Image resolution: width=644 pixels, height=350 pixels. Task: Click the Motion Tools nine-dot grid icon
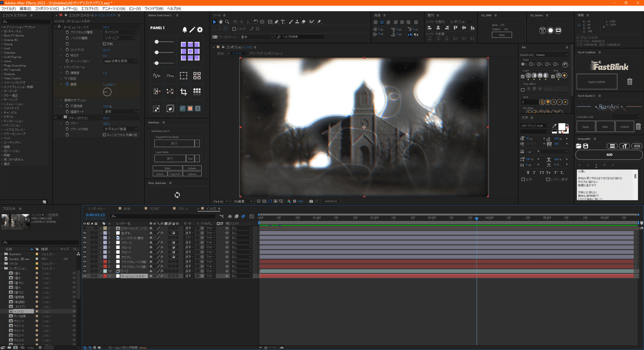point(197,92)
